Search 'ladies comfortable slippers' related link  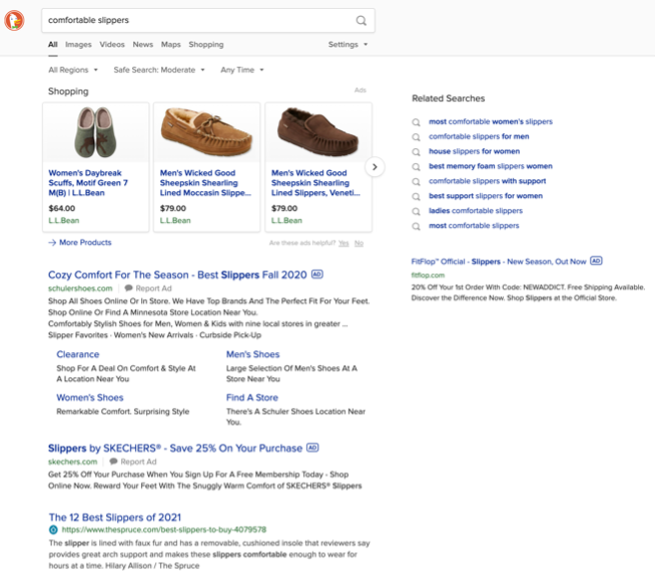pos(475,211)
